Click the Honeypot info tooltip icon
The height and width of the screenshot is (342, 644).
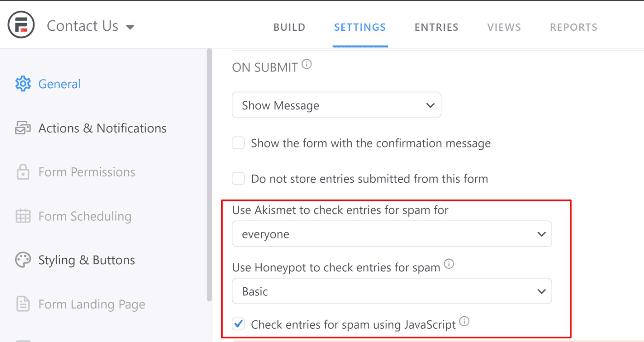[449, 264]
